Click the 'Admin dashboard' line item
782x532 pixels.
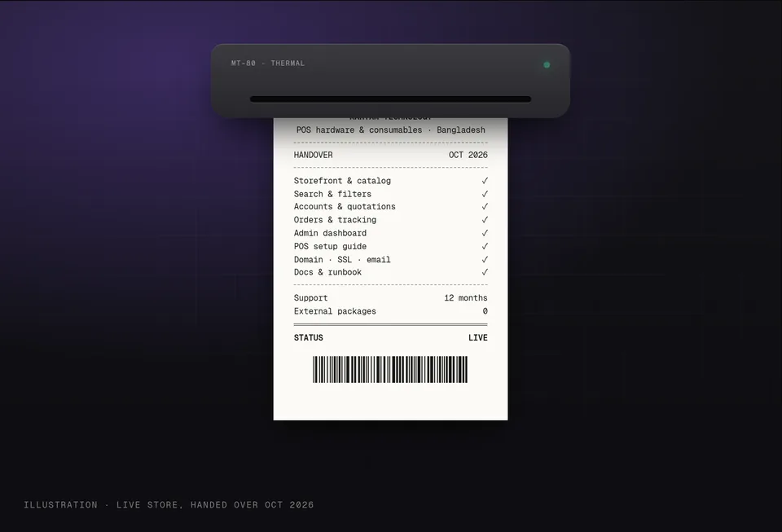(x=330, y=233)
